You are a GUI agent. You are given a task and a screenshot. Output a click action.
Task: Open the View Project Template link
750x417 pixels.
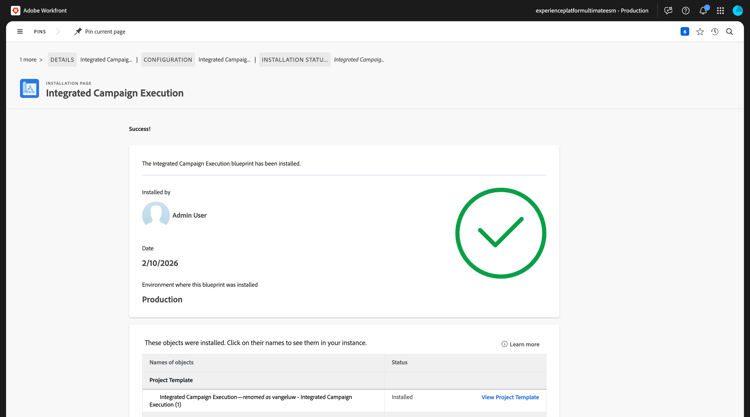point(510,397)
